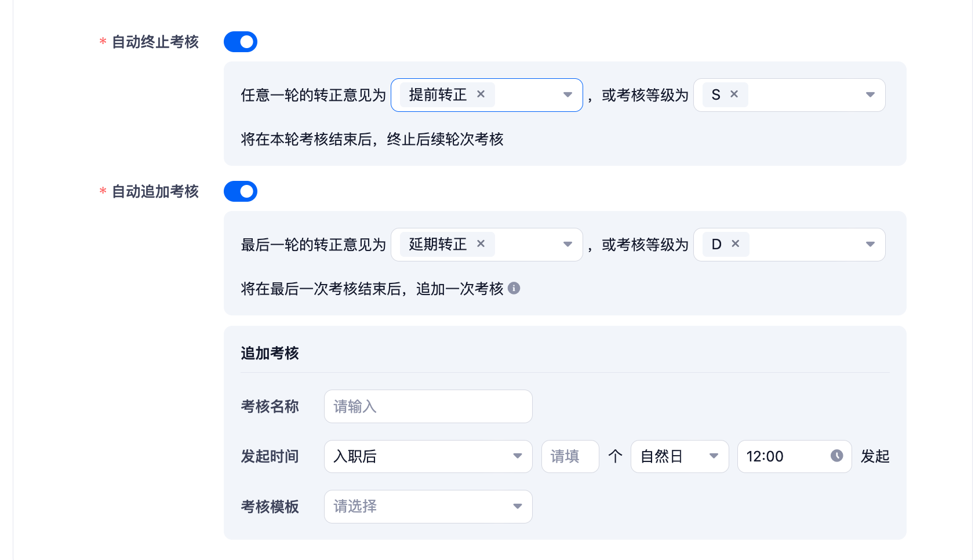
Task: Click the clock icon in time field
Action: (836, 456)
